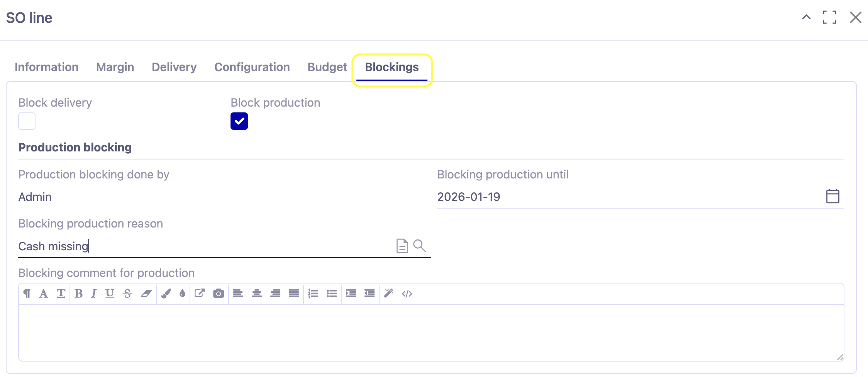Uncheck the Block production checkbox
The image size is (868, 377).
(x=239, y=121)
